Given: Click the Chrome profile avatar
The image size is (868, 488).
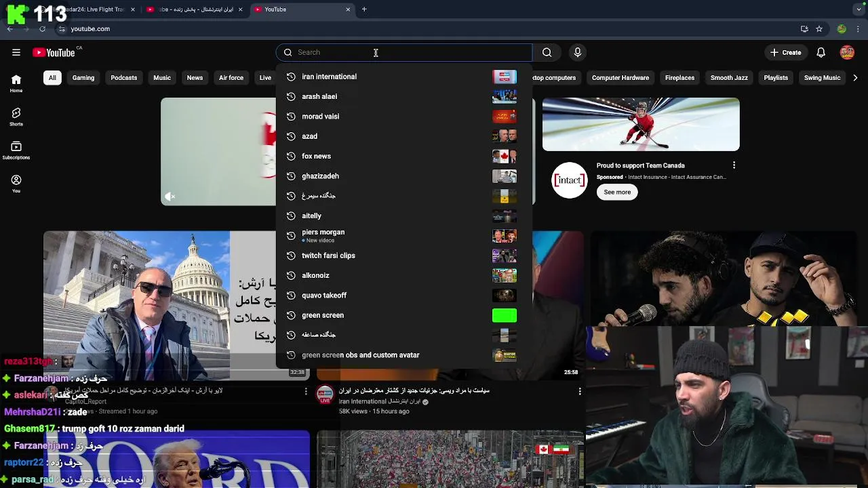Looking at the screenshot, I should pyautogui.click(x=842, y=29).
